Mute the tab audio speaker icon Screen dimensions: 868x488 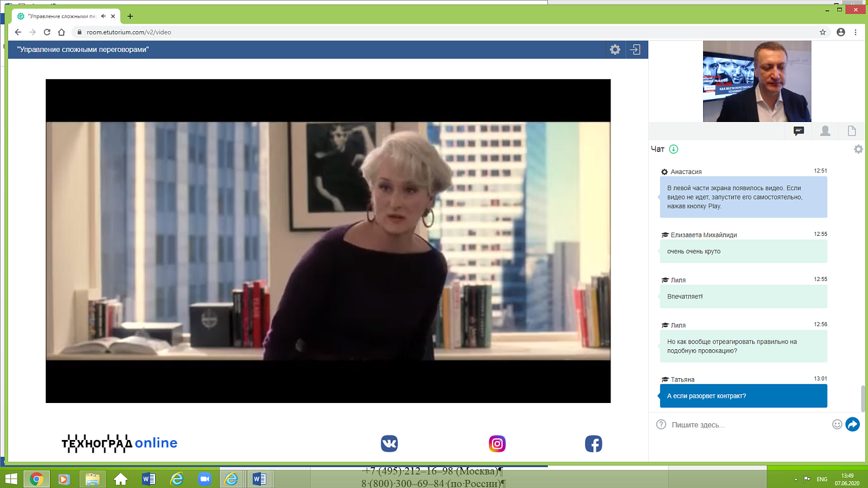[x=103, y=16]
